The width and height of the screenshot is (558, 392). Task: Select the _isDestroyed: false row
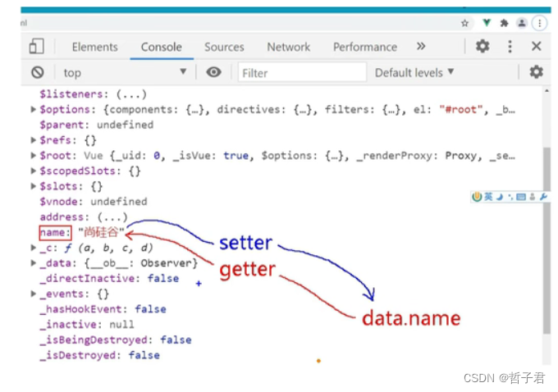click(x=99, y=355)
